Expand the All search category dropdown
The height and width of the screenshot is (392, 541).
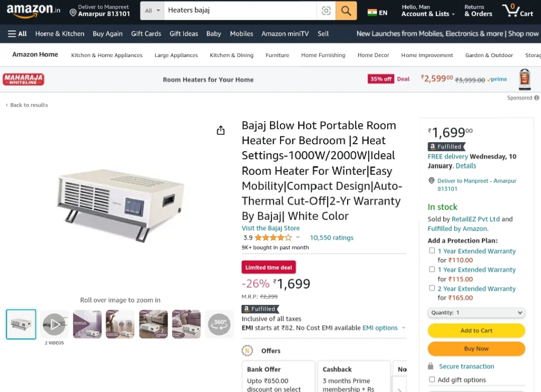point(152,11)
